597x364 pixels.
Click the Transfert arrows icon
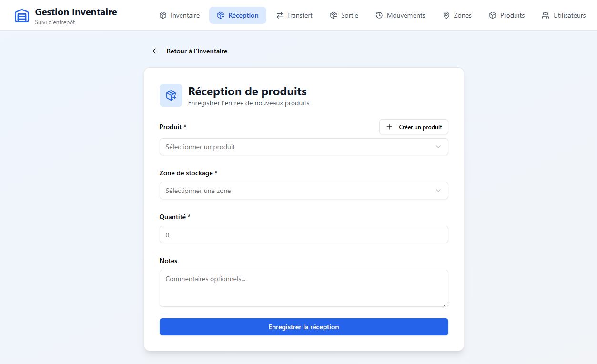click(x=280, y=15)
